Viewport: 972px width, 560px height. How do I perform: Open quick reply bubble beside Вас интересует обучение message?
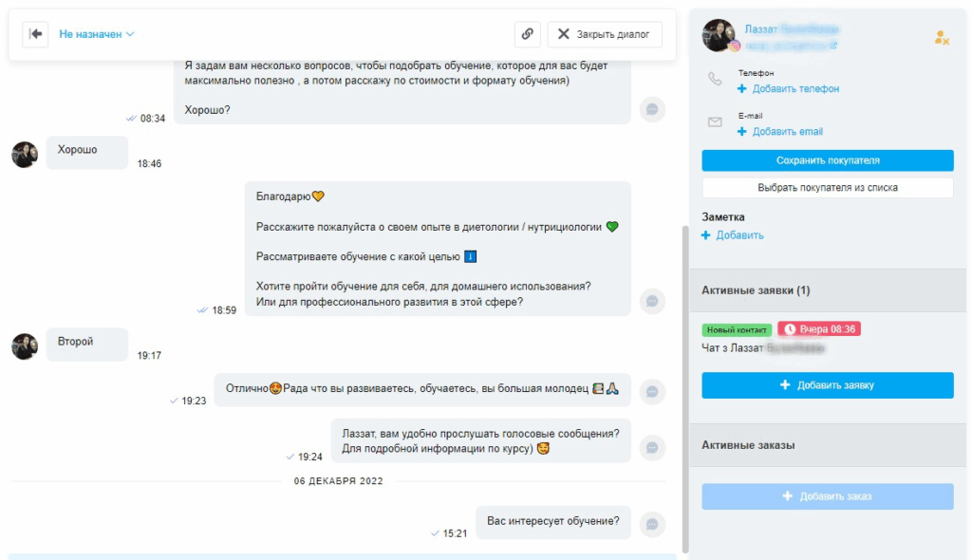(652, 521)
